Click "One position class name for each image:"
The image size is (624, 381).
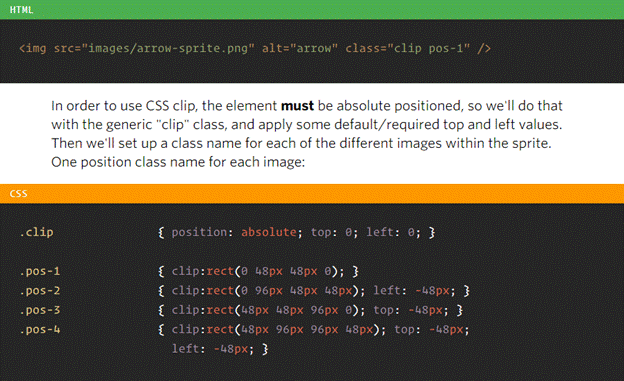tap(178, 162)
